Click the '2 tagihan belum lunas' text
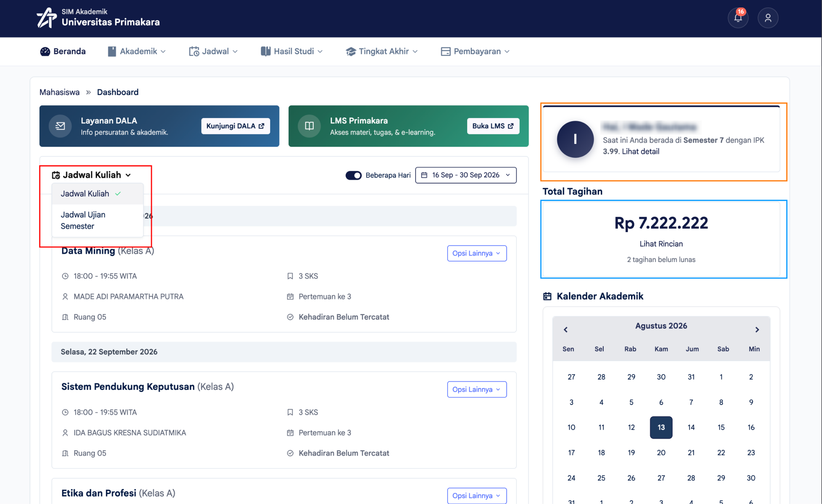This screenshot has width=822, height=504. click(661, 260)
